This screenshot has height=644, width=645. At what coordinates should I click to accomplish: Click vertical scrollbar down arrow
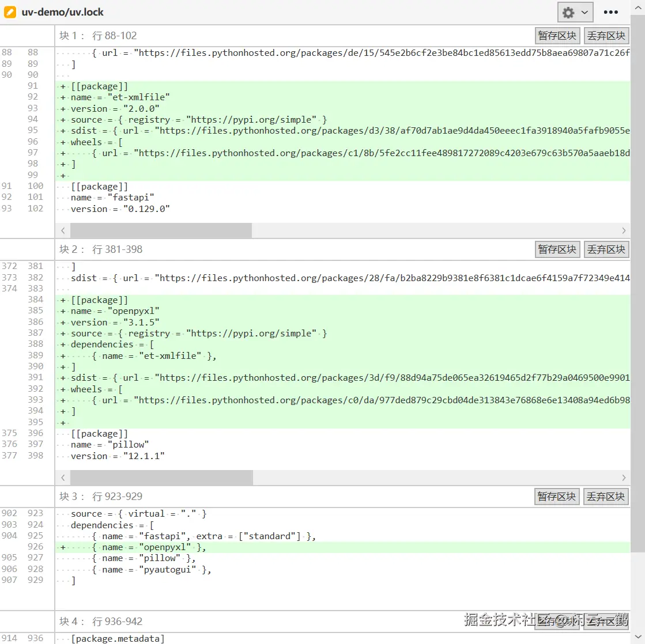click(638, 637)
